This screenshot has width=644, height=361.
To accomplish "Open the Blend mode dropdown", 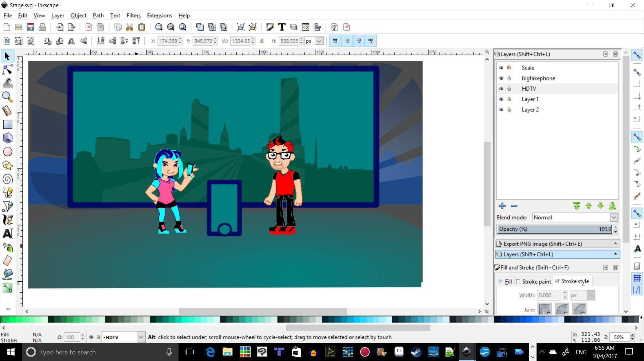I will (575, 217).
